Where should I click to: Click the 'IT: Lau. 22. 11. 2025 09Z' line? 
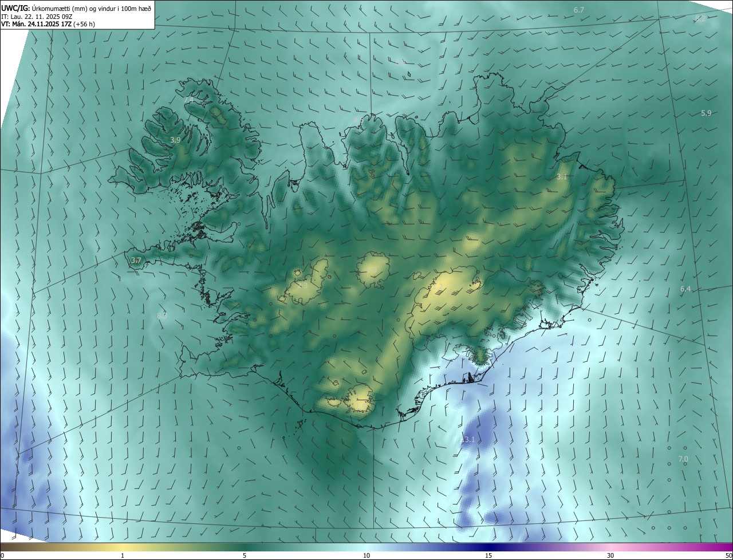(36, 16)
